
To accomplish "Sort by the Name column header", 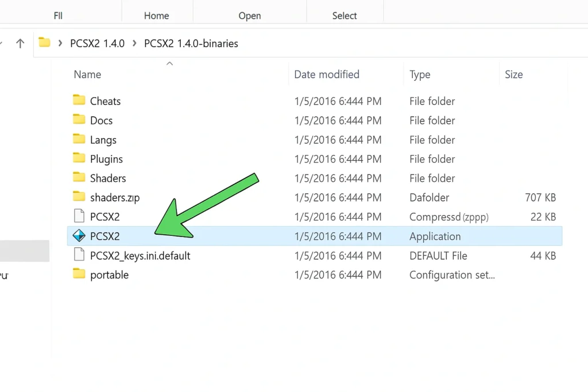I will [87, 75].
